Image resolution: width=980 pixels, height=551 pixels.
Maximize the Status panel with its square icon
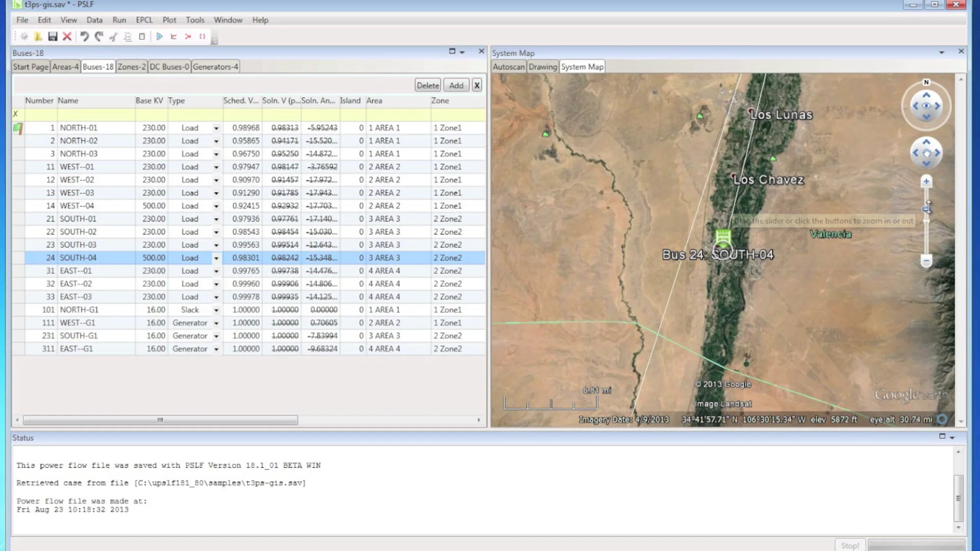point(942,436)
